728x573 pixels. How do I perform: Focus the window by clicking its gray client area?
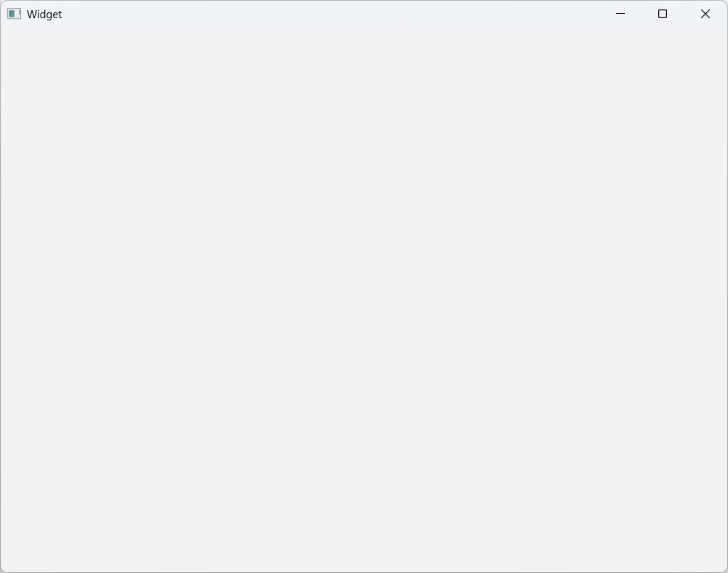coord(364,299)
